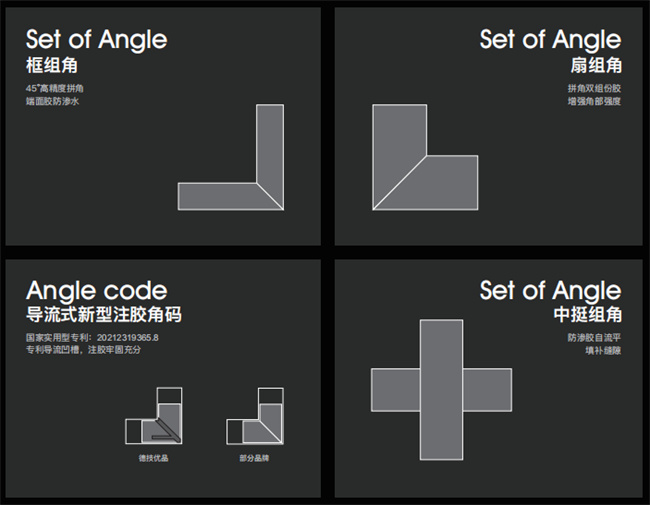This screenshot has height=505, width=650.
Task: Click the 扇组角 subtitle
Action: pos(596,66)
